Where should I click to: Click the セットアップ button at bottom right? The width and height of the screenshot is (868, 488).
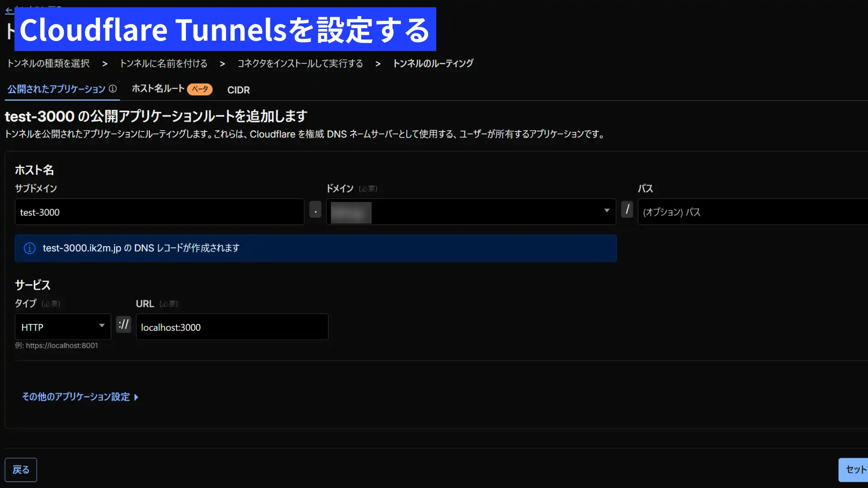pyautogui.click(x=854, y=470)
